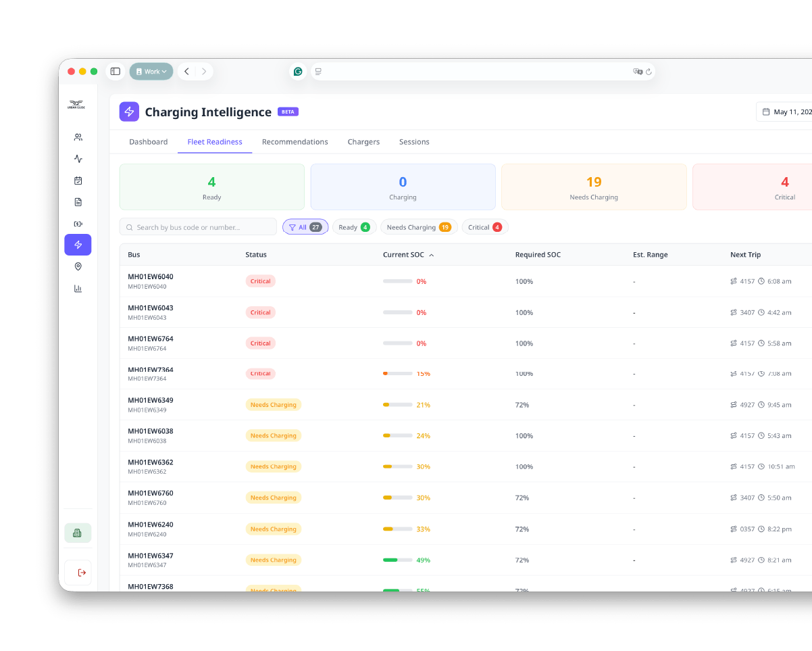
Task: Toggle the Critical 4 filter chip
Action: tap(485, 227)
